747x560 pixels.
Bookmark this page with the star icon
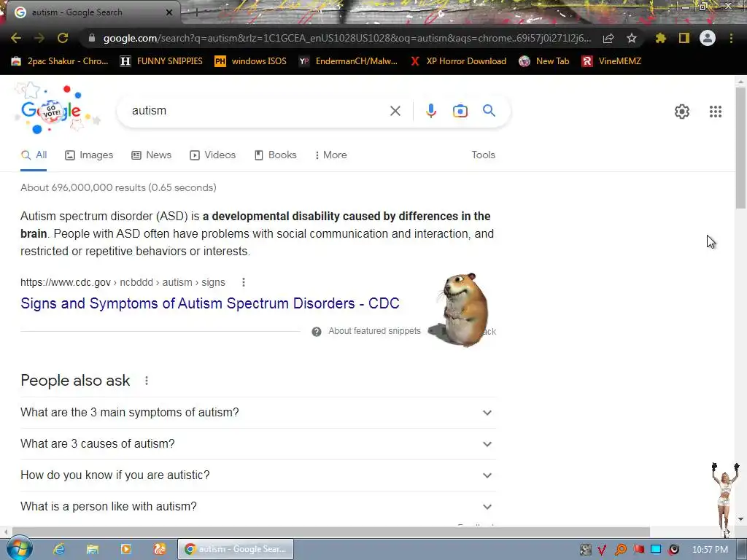coord(632,38)
